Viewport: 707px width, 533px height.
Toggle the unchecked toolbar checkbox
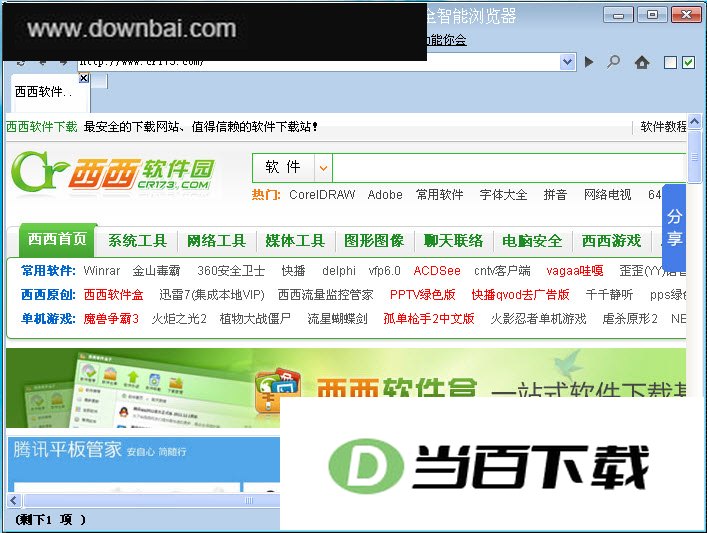pos(670,62)
